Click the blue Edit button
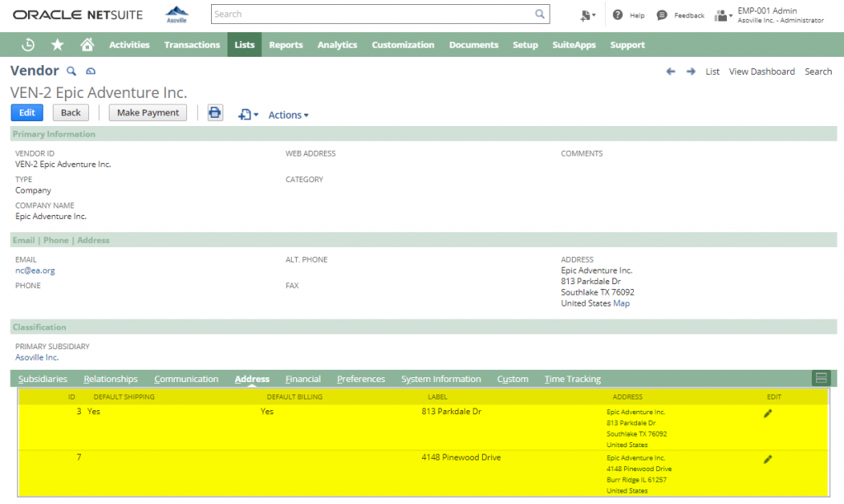This screenshot has width=844, height=504. click(27, 113)
